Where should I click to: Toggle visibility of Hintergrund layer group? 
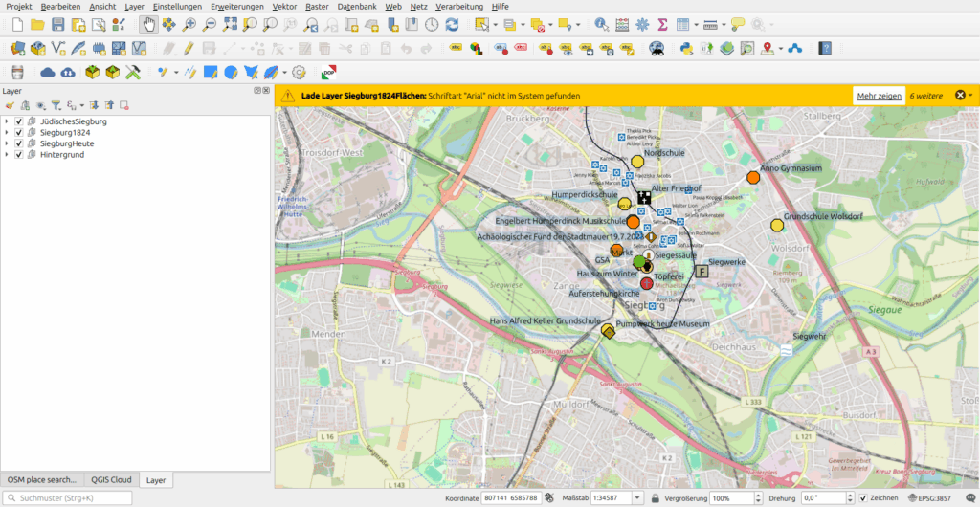tap(19, 154)
